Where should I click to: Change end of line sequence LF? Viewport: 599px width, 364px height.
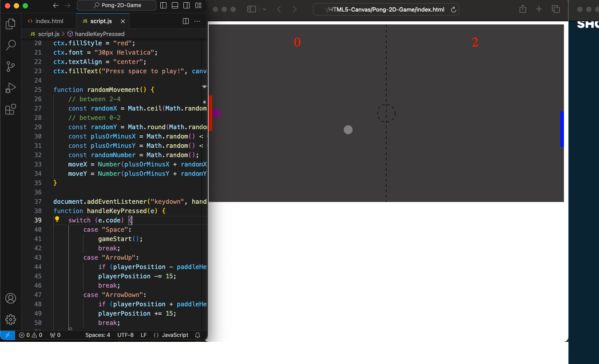click(x=144, y=335)
